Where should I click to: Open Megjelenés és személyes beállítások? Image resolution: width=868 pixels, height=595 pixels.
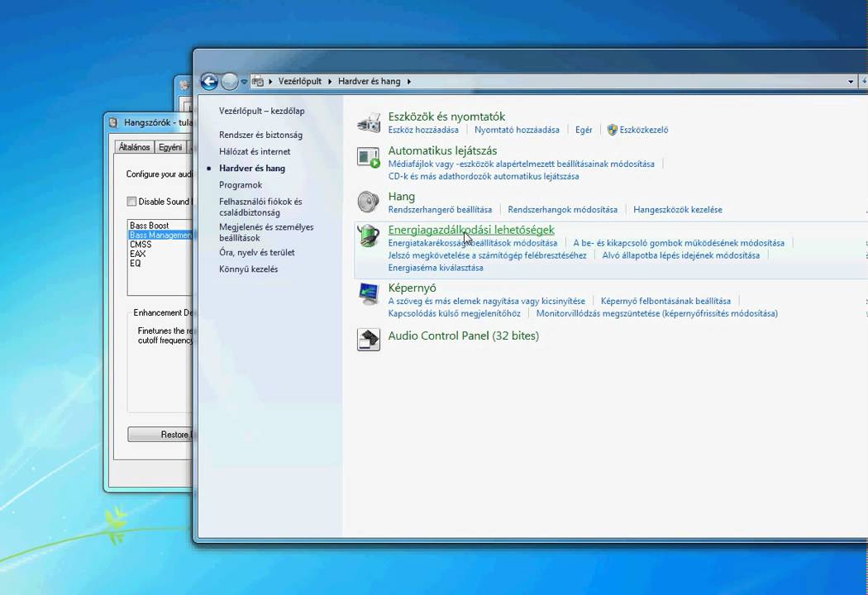point(266,232)
